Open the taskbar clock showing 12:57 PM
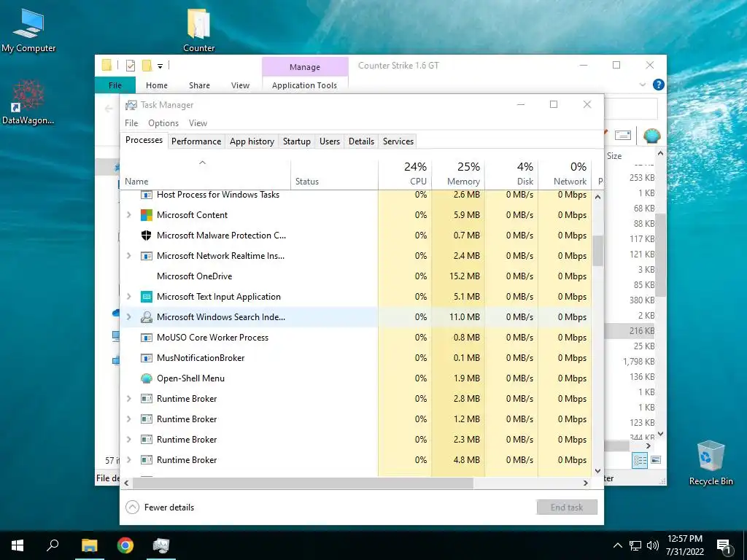This screenshot has height=560, width=747. (684, 545)
